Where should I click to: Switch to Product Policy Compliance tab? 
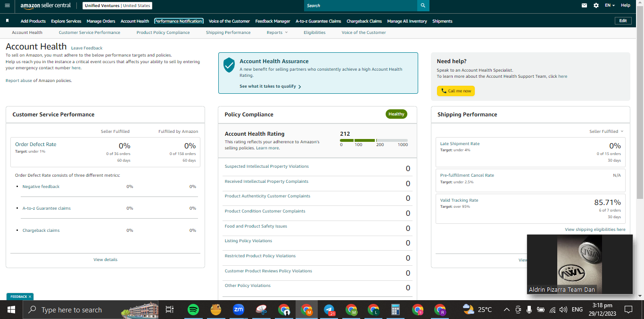tap(163, 33)
